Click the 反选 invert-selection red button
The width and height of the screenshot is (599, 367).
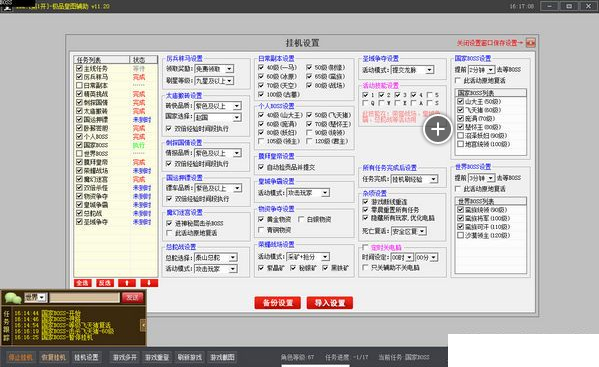pyautogui.click(x=105, y=283)
